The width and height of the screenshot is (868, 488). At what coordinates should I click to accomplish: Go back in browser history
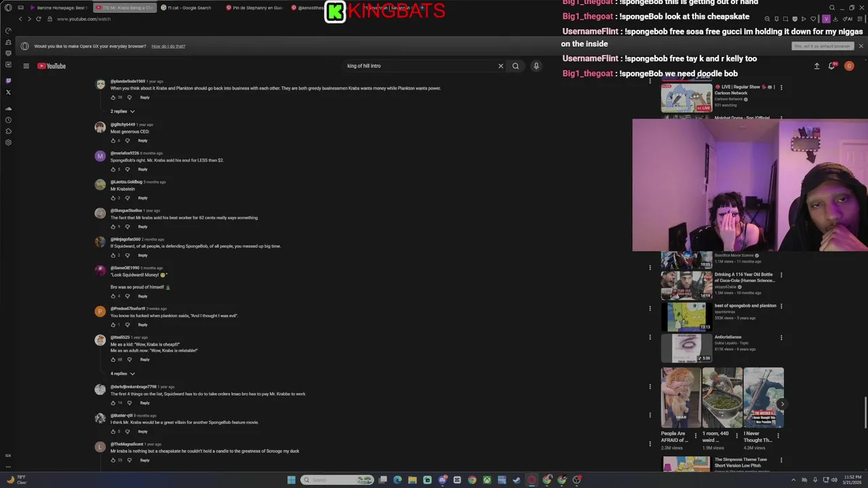tap(20, 19)
